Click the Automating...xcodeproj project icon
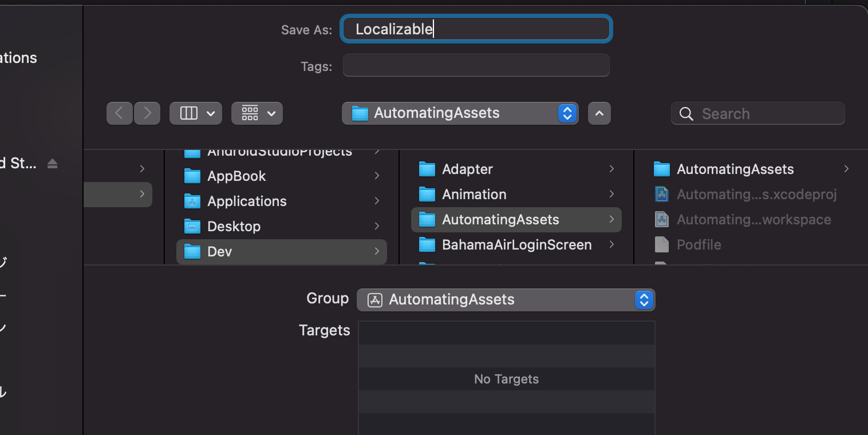This screenshot has height=435, width=868. (x=661, y=194)
